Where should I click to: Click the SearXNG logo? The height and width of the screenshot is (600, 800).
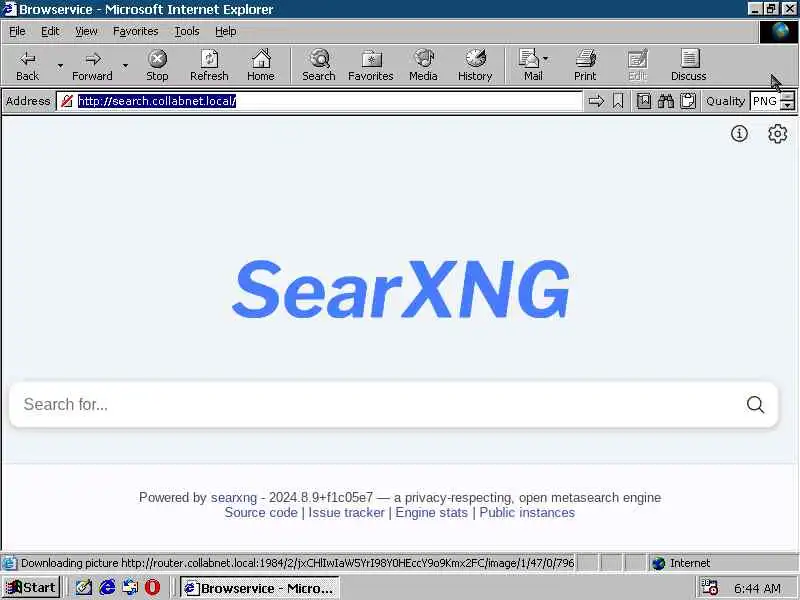click(x=401, y=289)
